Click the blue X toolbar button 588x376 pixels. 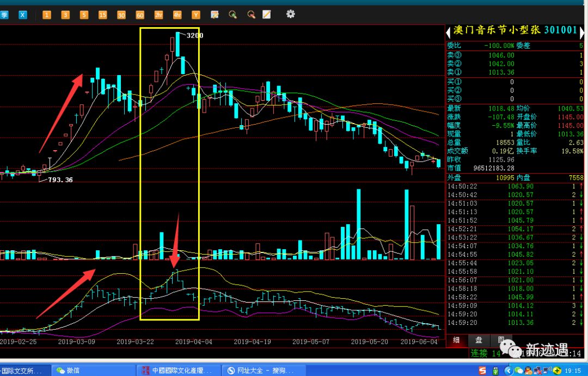click(x=23, y=15)
